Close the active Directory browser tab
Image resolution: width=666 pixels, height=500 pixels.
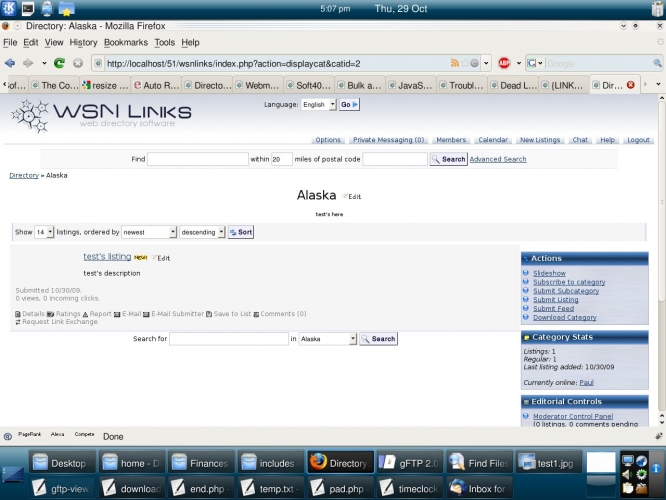point(630,86)
